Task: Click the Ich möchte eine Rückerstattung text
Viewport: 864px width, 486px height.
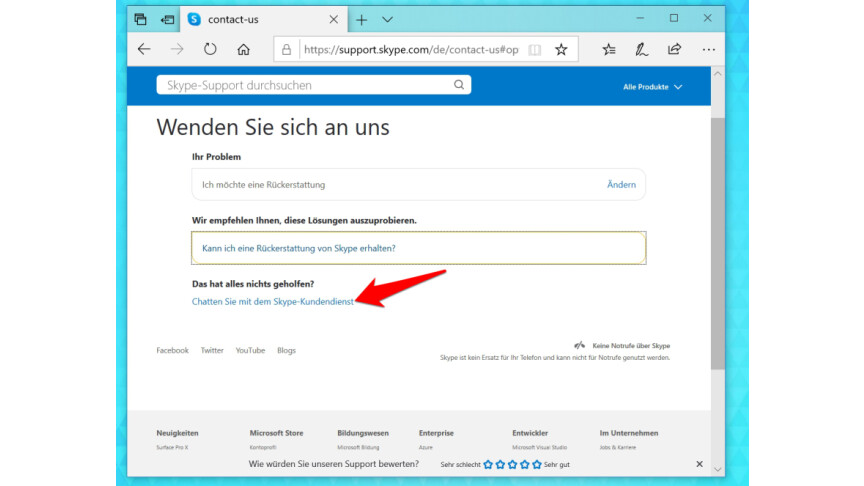Action: tap(263, 185)
